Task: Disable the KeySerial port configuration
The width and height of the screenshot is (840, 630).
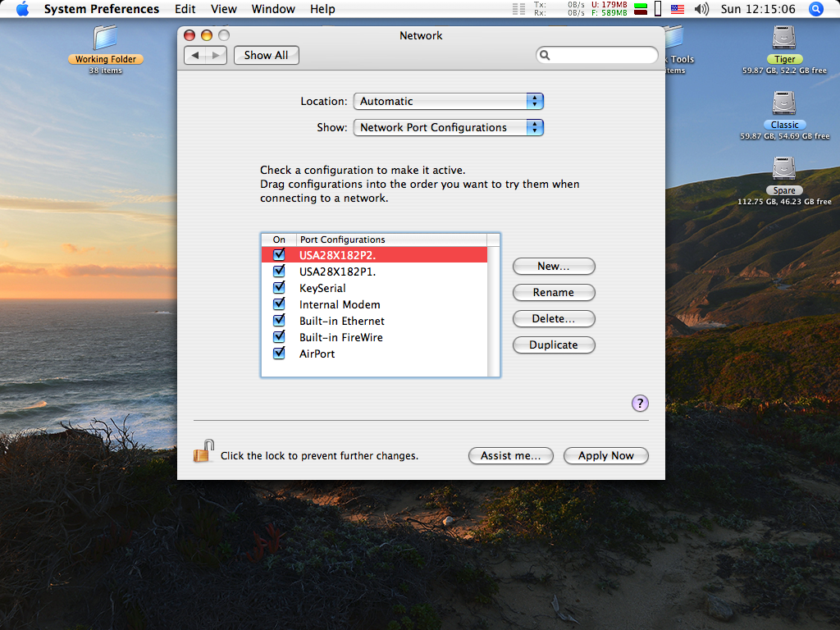Action: (279, 288)
